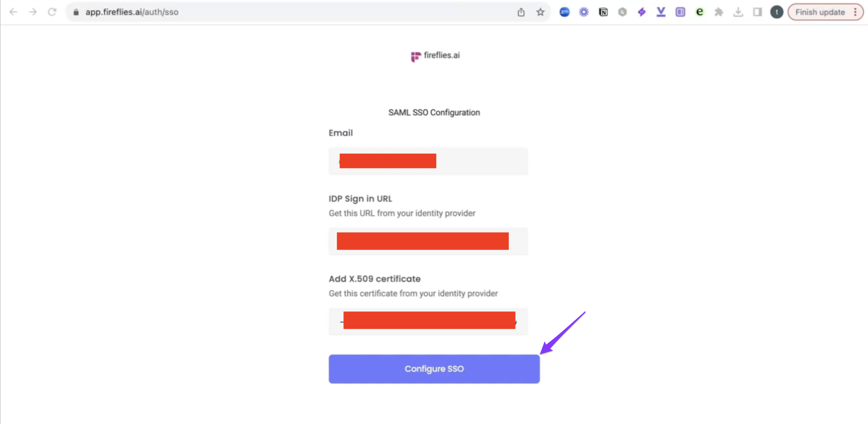Open the Extensions puzzle piece menu

(x=718, y=12)
